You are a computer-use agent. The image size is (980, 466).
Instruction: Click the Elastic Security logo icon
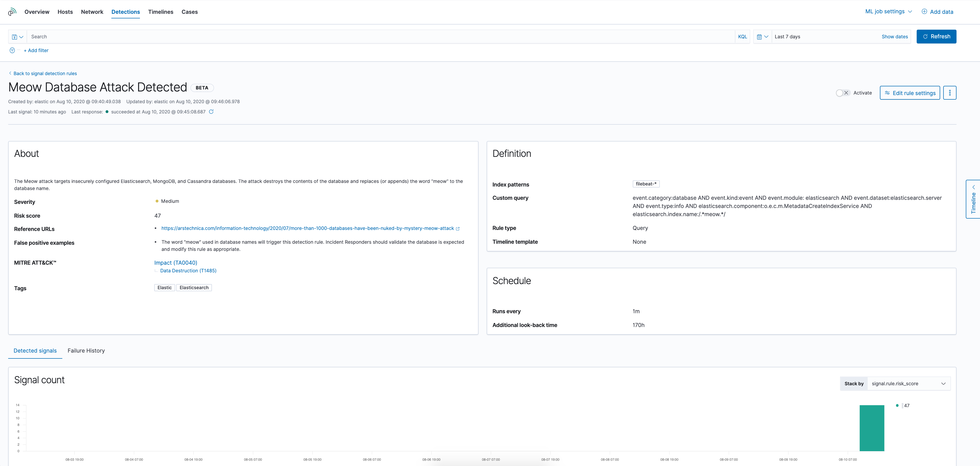(12, 12)
